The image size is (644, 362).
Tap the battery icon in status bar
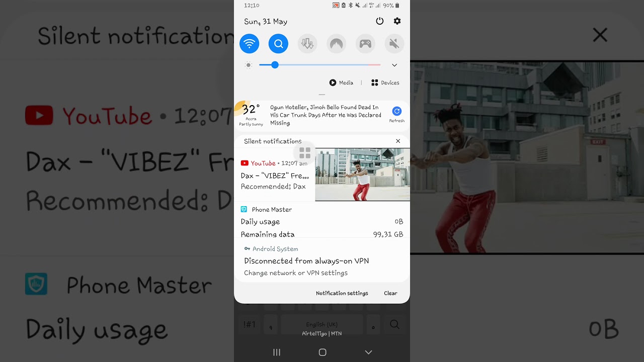tap(397, 6)
